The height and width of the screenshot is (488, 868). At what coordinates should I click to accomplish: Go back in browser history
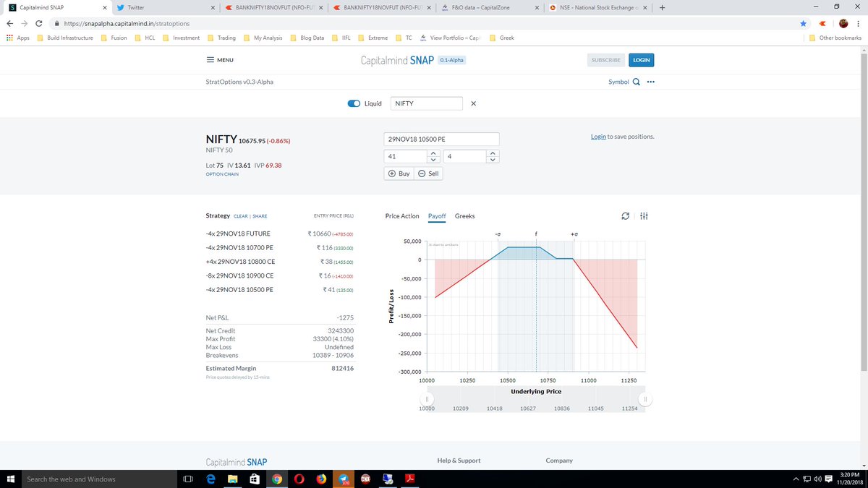point(10,23)
